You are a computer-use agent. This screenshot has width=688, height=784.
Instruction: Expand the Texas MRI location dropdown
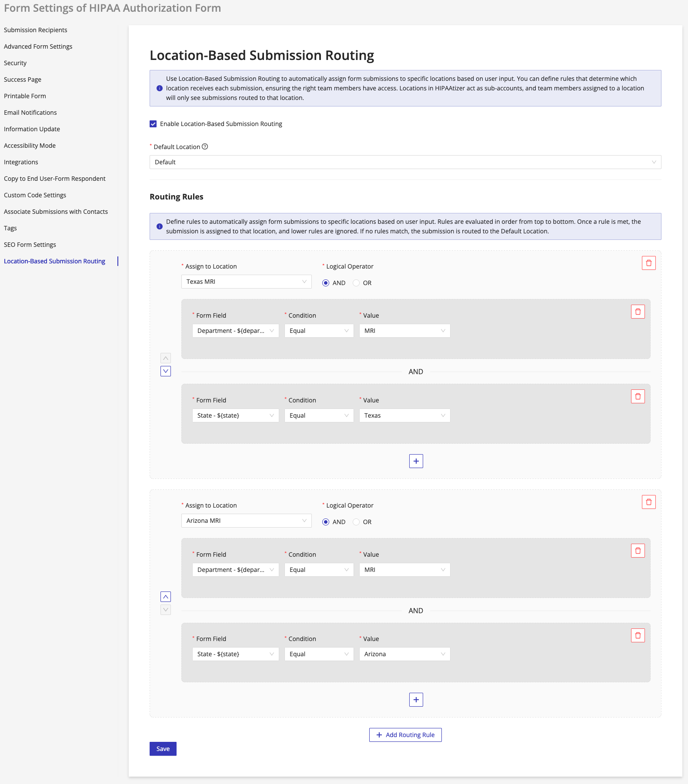[246, 282]
